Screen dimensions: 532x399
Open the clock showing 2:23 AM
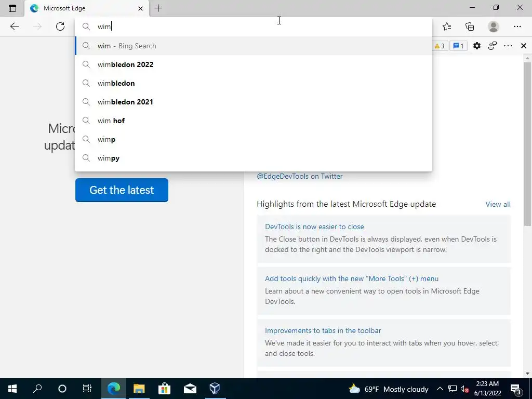tap(487, 389)
